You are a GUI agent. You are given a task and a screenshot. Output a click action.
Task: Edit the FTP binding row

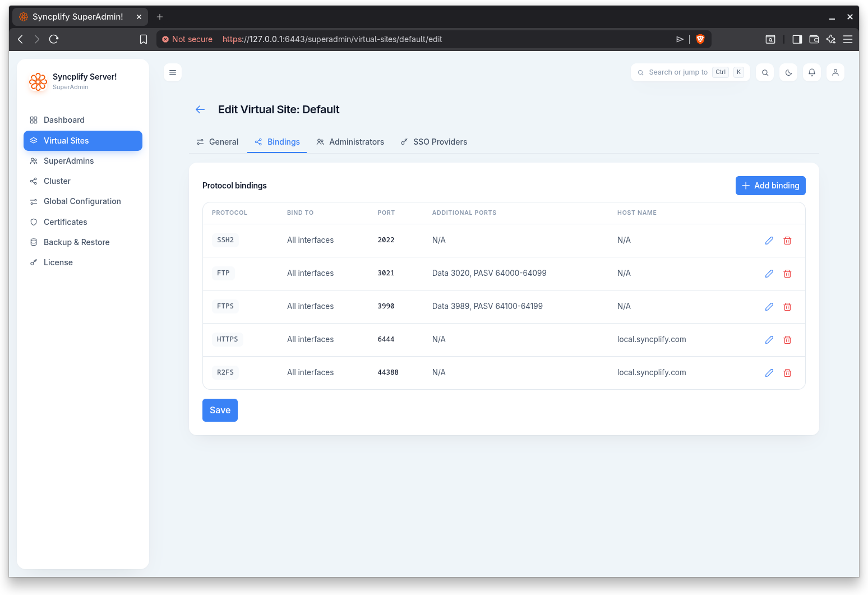tap(769, 274)
